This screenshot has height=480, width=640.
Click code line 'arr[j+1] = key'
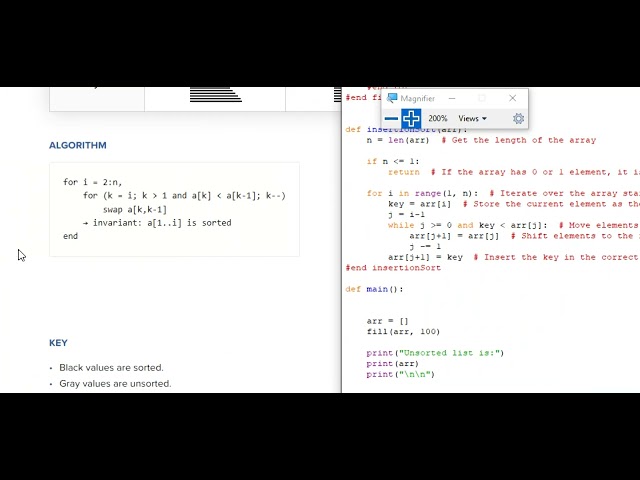tap(425, 257)
